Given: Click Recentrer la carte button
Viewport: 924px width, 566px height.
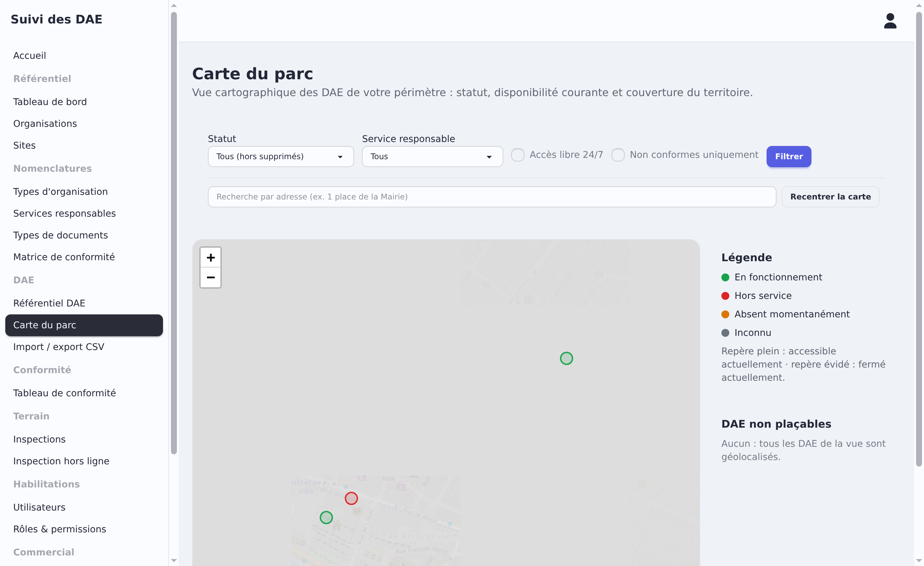Looking at the screenshot, I should 830,197.
